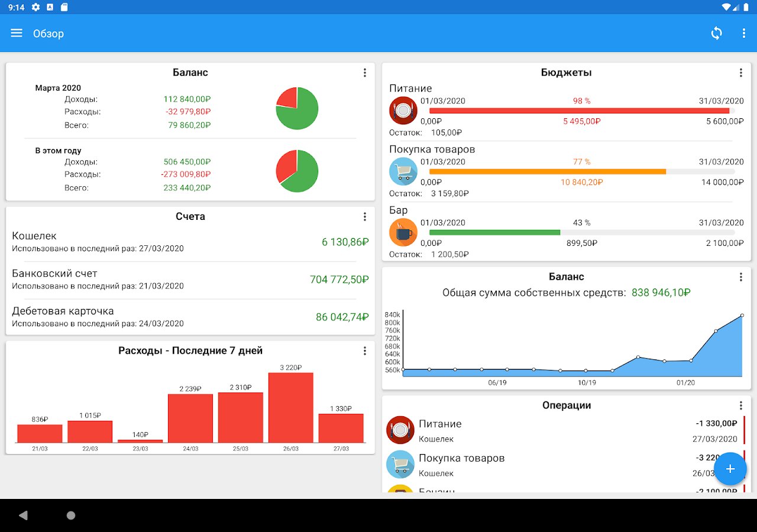Tap the Питание budget plate icon
This screenshot has height=532, width=757.
click(403, 111)
